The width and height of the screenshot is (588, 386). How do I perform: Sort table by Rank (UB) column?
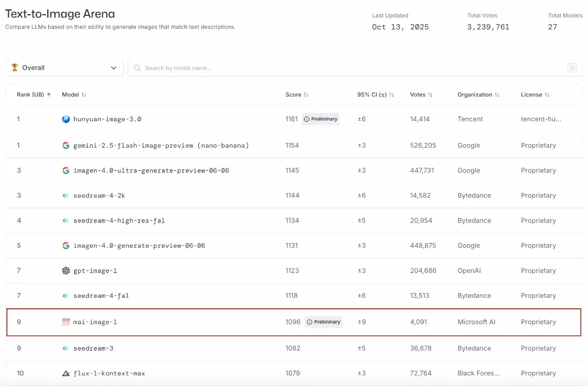click(x=34, y=95)
